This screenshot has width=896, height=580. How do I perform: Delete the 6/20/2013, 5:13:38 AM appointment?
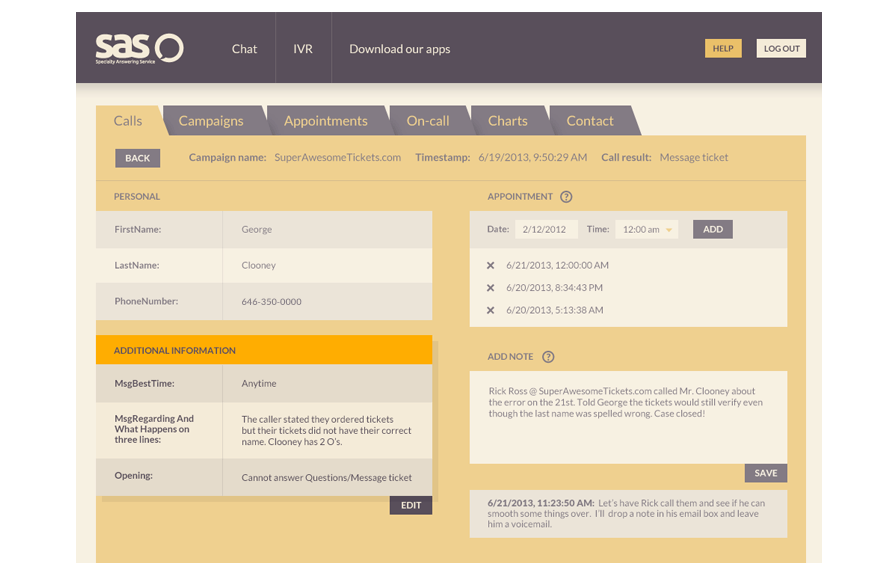pos(490,311)
